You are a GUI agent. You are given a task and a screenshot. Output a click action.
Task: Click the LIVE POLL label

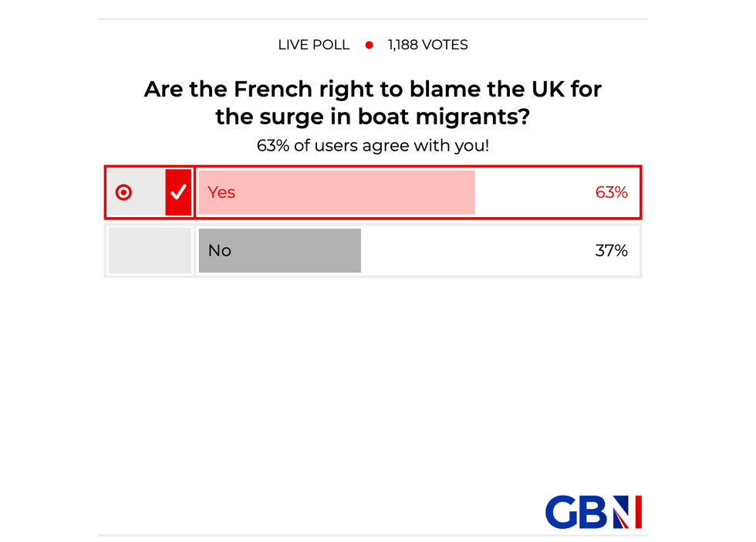314,45
